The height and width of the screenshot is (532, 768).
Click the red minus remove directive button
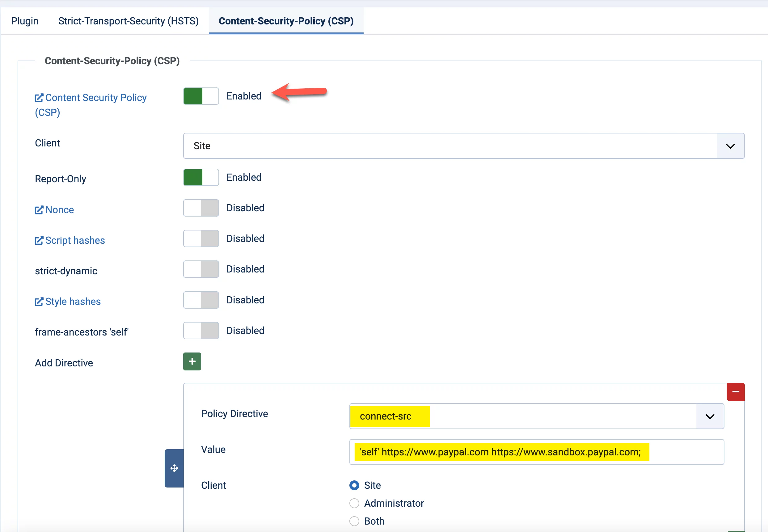736,392
